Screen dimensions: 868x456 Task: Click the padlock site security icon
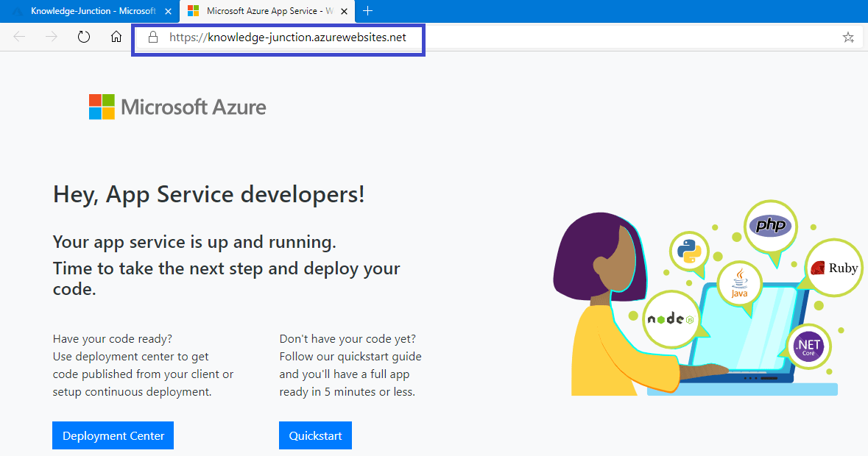click(153, 37)
